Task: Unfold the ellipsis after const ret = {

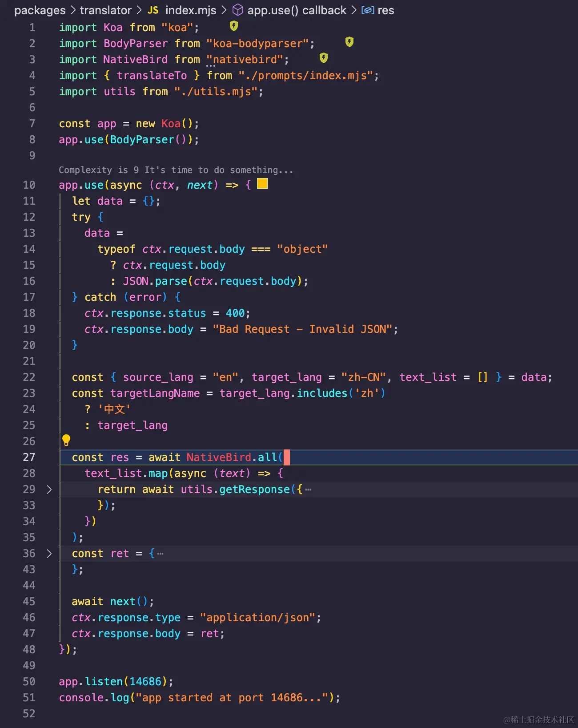Action: (161, 554)
